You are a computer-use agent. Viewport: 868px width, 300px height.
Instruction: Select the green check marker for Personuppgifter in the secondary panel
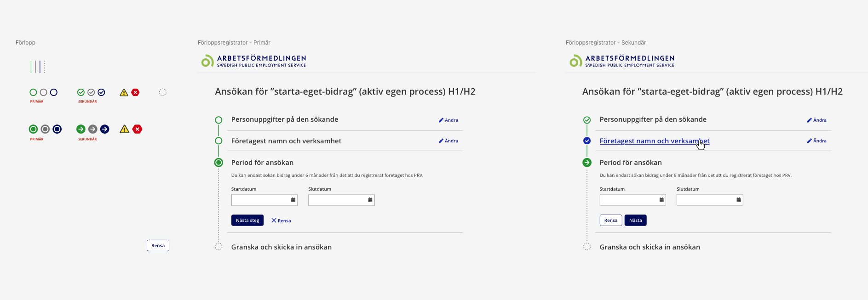click(x=587, y=120)
